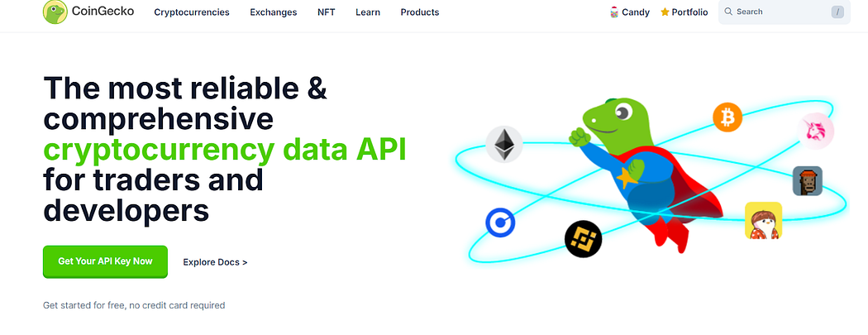868x335 pixels.
Task: Click "The most reliable &" heading line
Action: pyautogui.click(x=185, y=89)
